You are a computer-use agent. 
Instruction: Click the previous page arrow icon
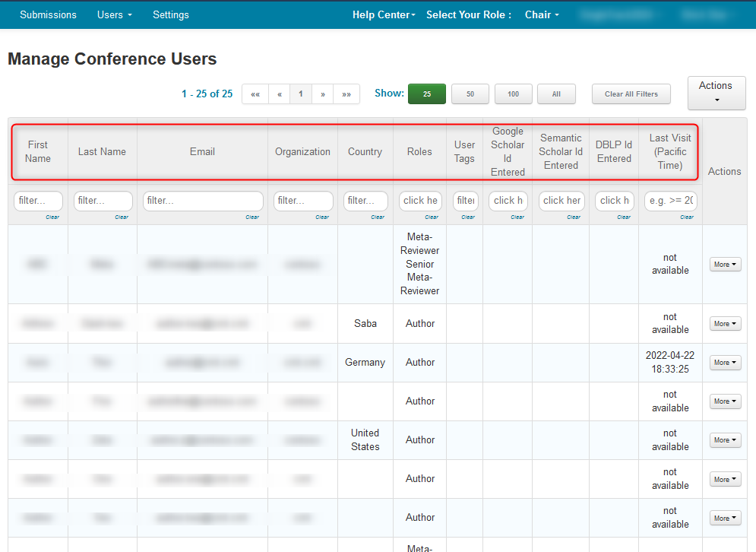pyautogui.click(x=279, y=94)
